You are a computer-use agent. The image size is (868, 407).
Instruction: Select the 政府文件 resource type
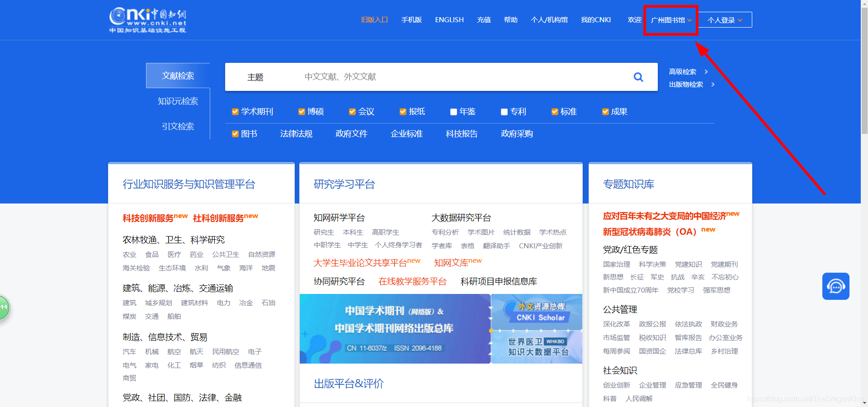click(x=351, y=134)
